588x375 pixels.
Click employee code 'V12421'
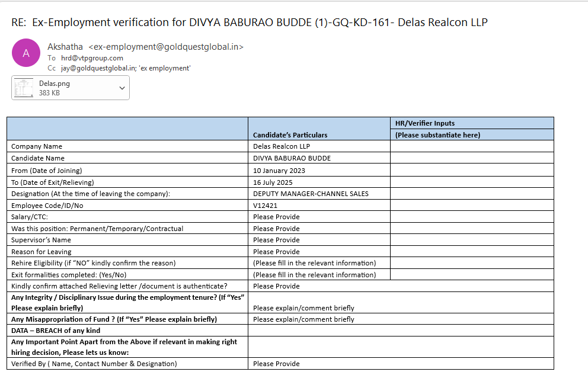[x=265, y=206]
